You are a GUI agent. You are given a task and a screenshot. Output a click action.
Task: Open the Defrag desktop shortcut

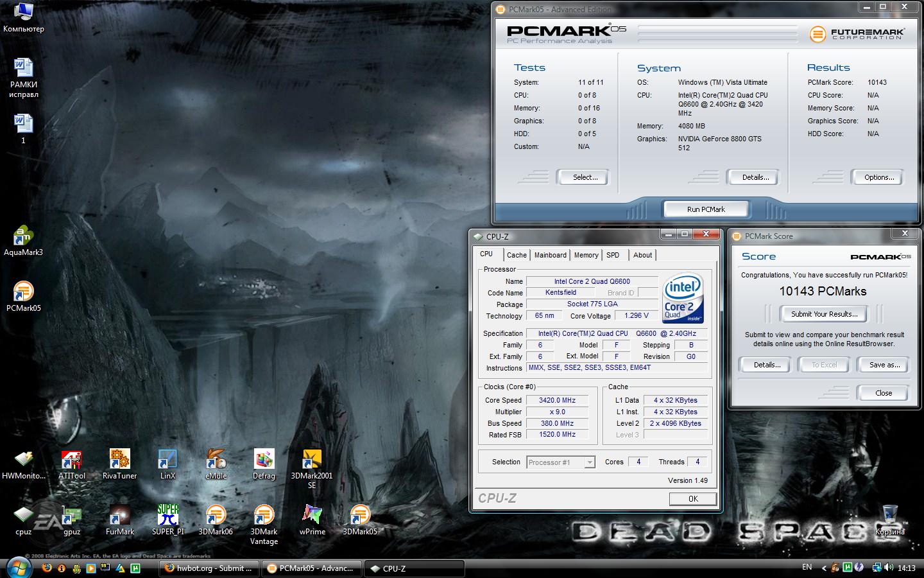click(264, 464)
